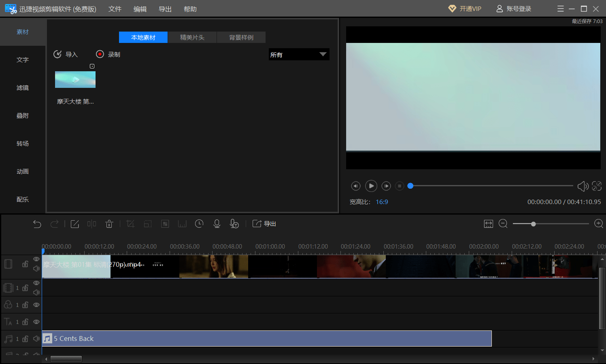
Task: Hide the text track 1 eye
Action: tap(36, 322)
